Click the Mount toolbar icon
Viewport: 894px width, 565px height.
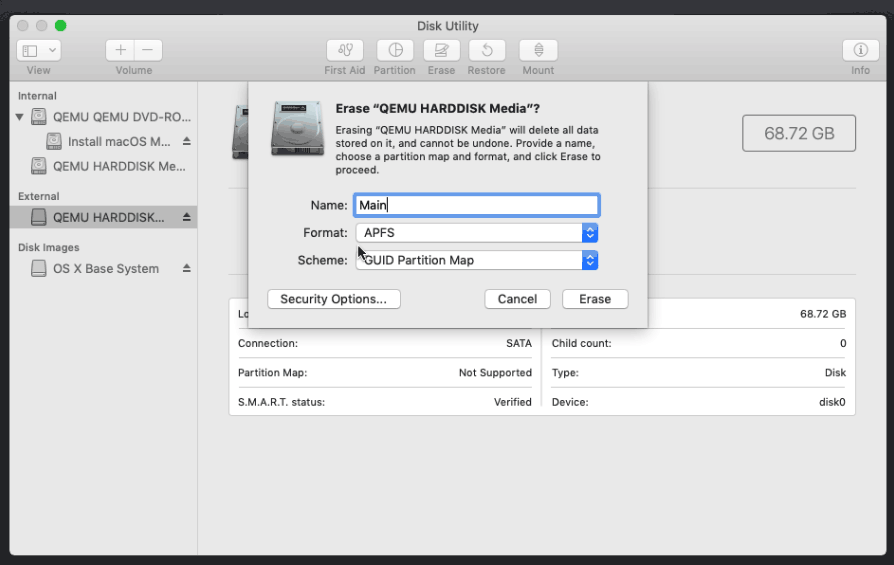(538, 51)
